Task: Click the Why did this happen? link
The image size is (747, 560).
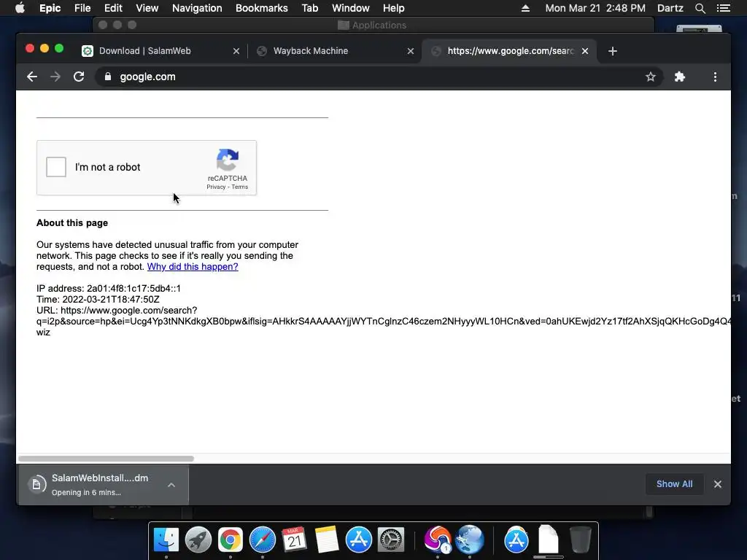Action: (193, 267)
